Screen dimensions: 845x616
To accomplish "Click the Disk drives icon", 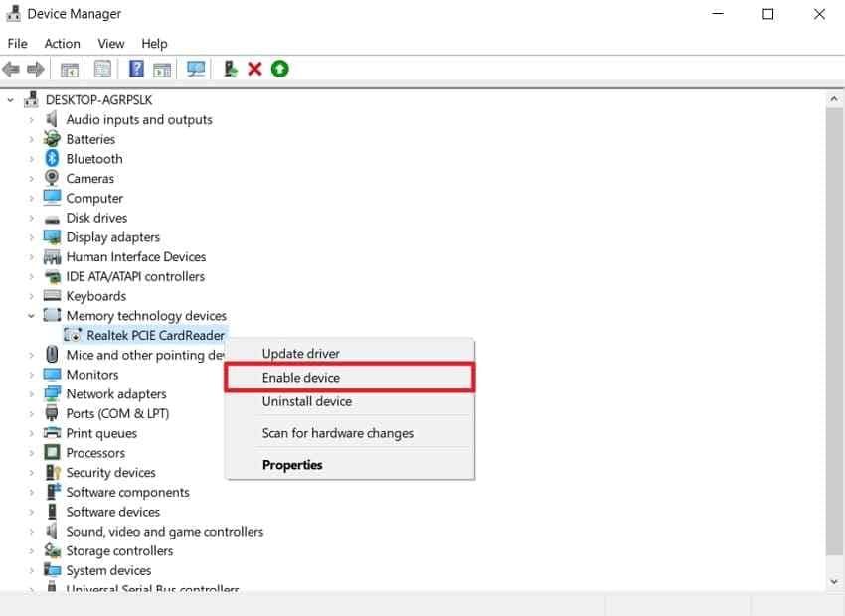I will tap(52, 220).
